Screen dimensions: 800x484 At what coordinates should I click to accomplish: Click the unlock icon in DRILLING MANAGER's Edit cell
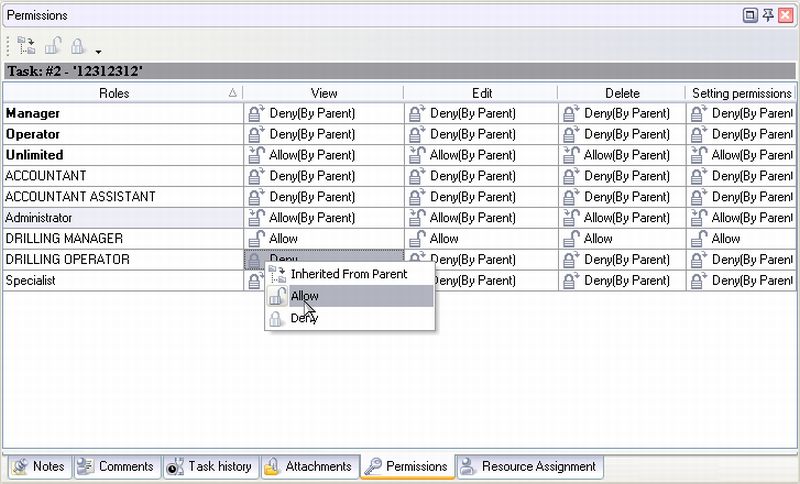coord(417,239)
